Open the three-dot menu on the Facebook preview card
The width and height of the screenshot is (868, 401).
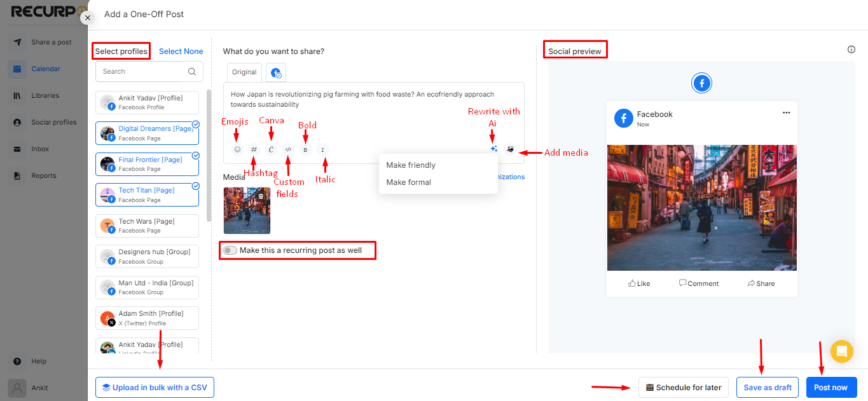coord(786,112)
